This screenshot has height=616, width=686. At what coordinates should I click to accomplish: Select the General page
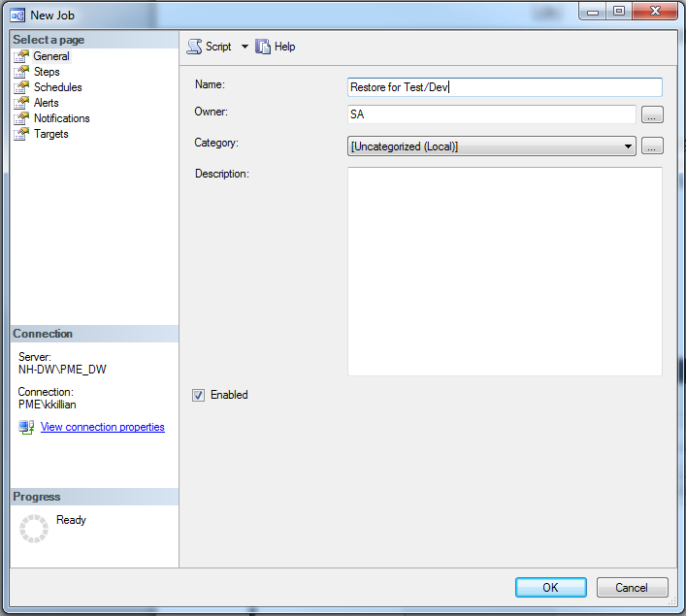pyautogui.click(x=51, y=56)
